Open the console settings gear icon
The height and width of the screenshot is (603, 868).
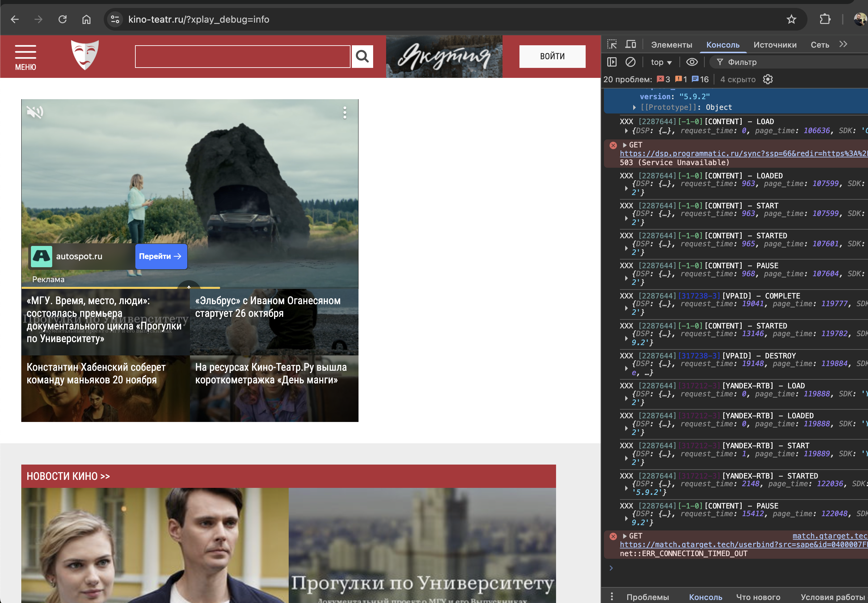pos(768,79)
